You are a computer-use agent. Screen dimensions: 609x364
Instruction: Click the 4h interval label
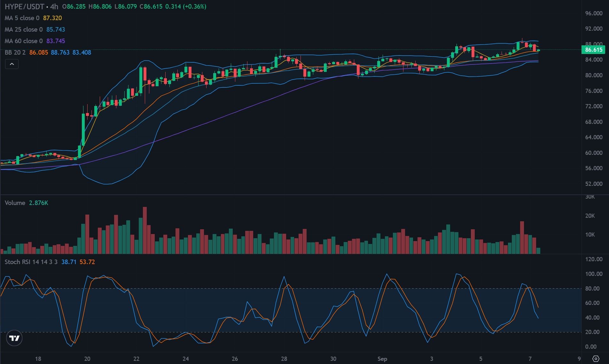pos(54,6)
